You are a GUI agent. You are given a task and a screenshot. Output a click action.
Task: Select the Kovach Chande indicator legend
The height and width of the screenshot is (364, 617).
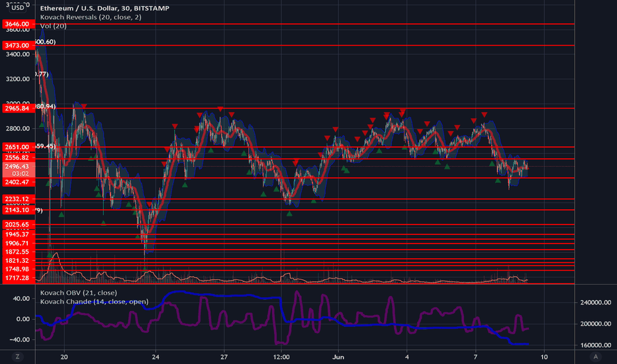click(94, 302)
